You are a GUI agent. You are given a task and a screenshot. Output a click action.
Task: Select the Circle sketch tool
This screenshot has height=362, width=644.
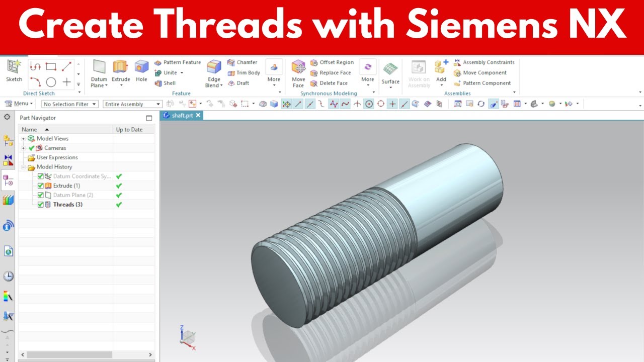tap(51, 82)
